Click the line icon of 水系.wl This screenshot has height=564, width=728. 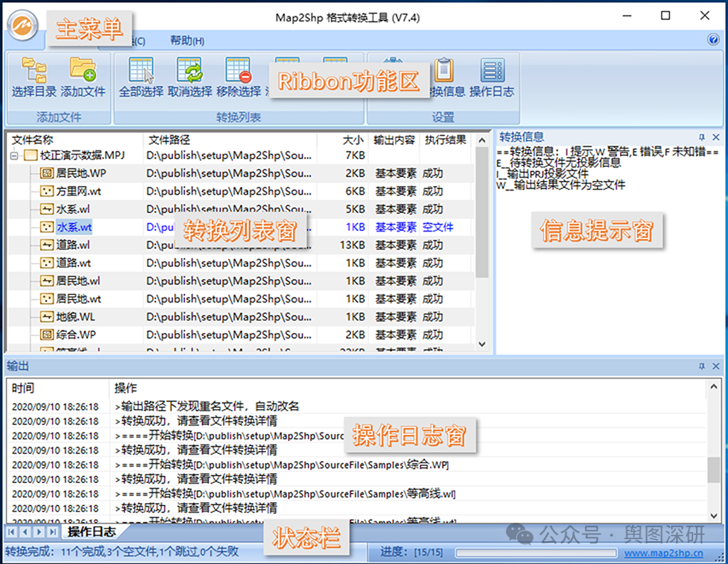click(x=46, y=209)
